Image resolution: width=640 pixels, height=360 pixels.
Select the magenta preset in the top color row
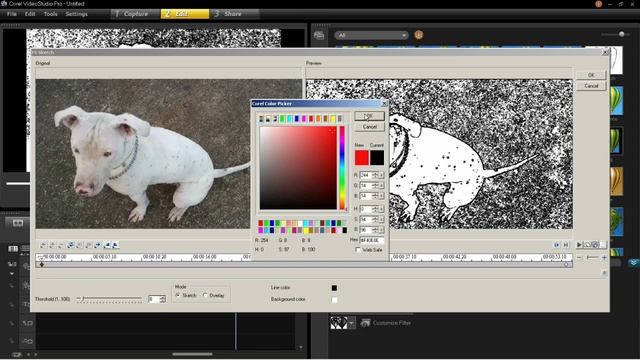click(x=304, y=119)
